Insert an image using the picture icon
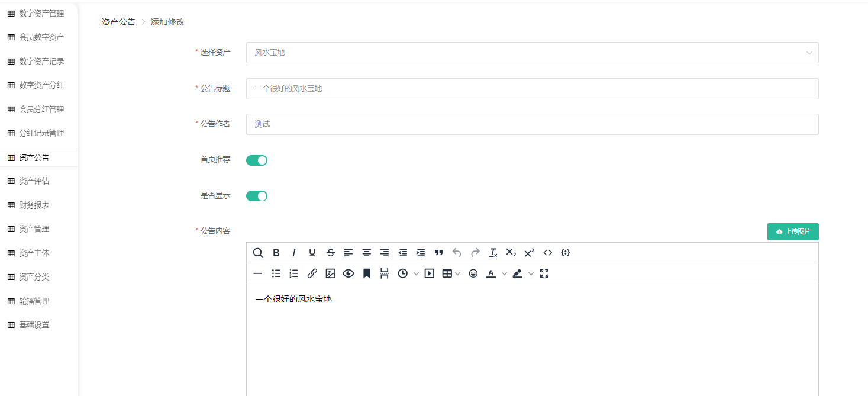 pyautogui.click(x=330, y=273)
